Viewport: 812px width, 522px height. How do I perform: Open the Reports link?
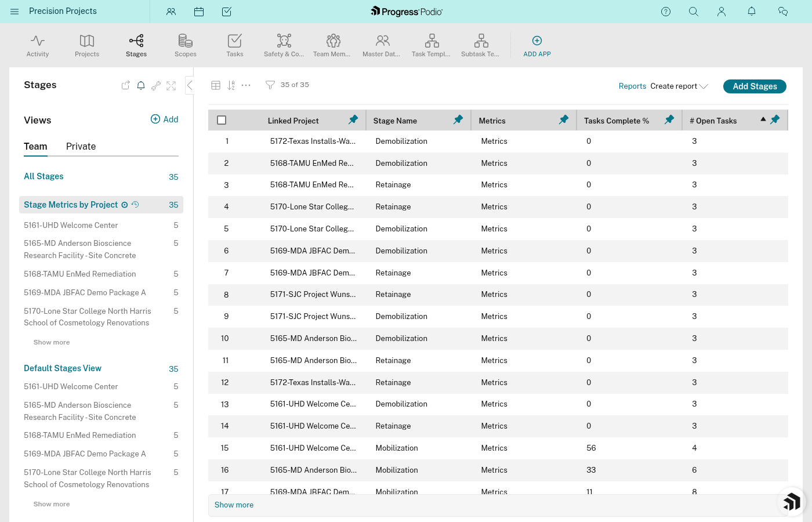click(632, 86)
